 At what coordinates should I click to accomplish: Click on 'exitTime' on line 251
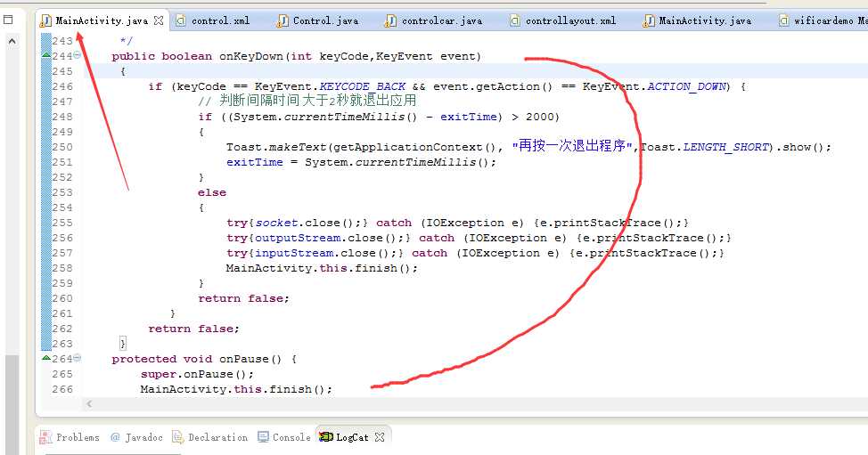point(255,162)
